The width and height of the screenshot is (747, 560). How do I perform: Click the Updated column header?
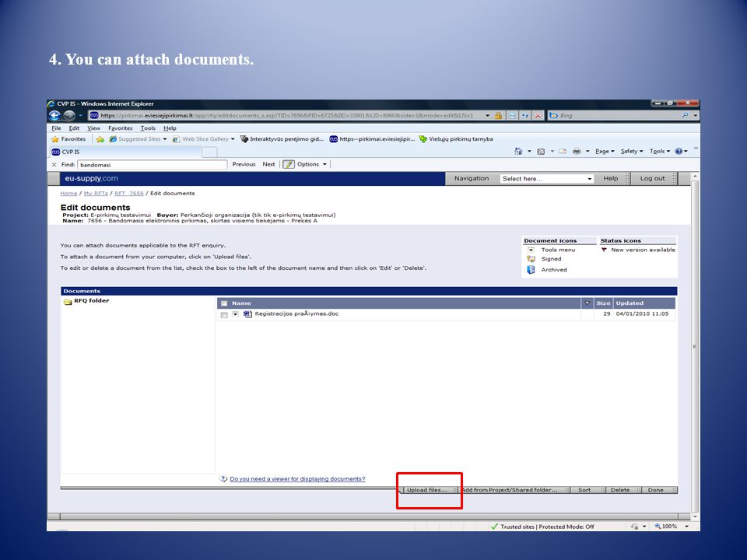pyautogui.click(x=644, y=303)
